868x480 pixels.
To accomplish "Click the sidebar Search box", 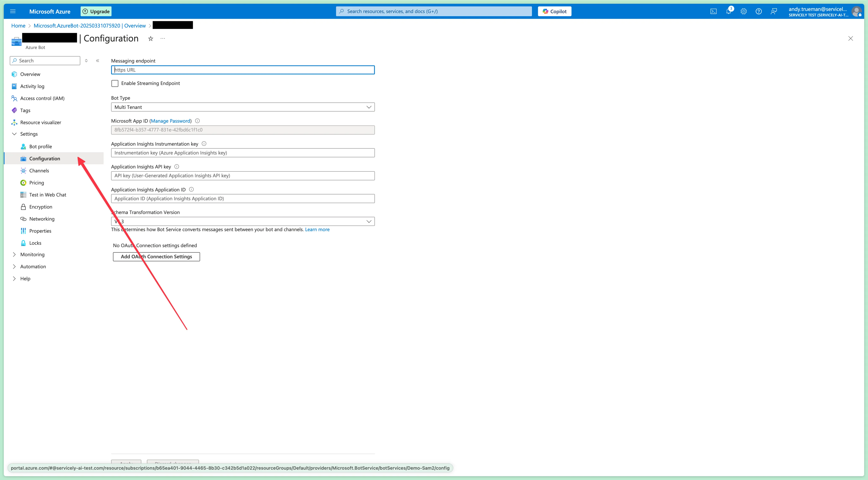I will tap(45, 61).
